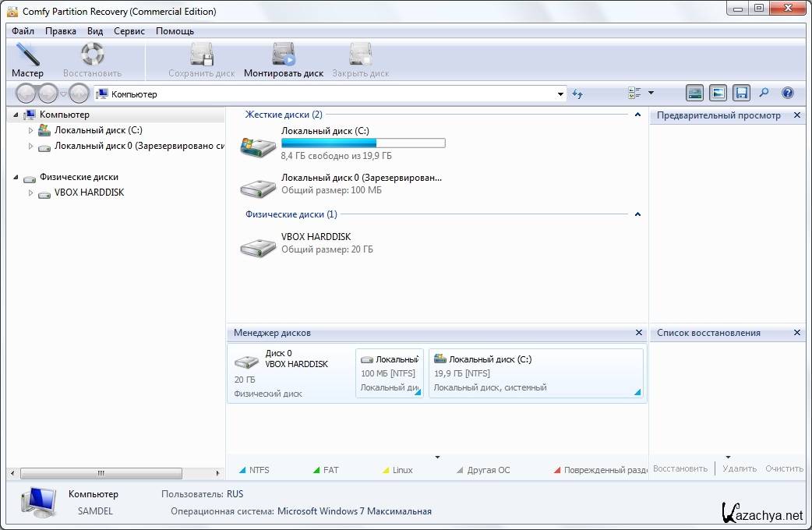Screen dimensions: 812x530
Task: Click the Монтировать диск toolbar icon
Action: point(283,60)
